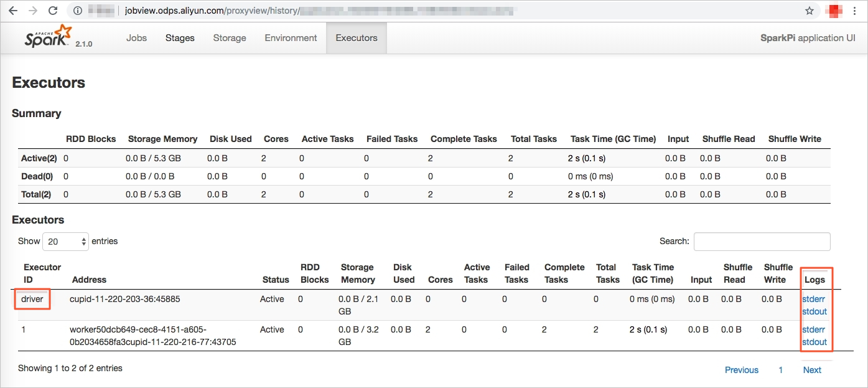Open stdout log for the driver
The image size is (868, 388).
click(814, 311)
